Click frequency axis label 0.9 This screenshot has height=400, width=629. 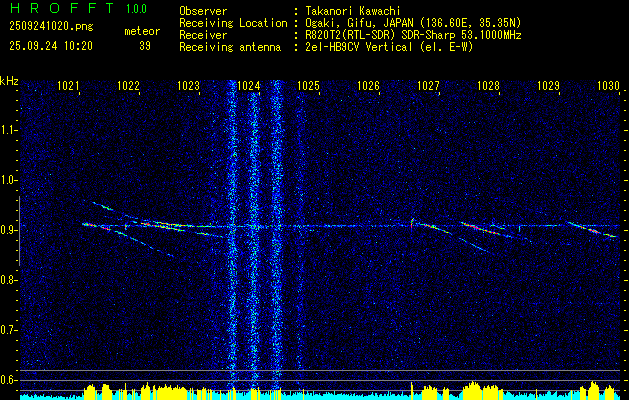coord(8,230)
